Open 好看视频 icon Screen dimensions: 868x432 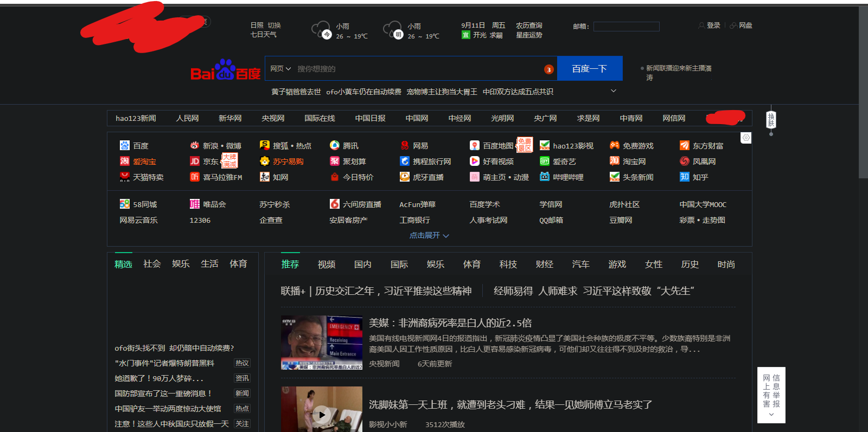coord(475,161)
